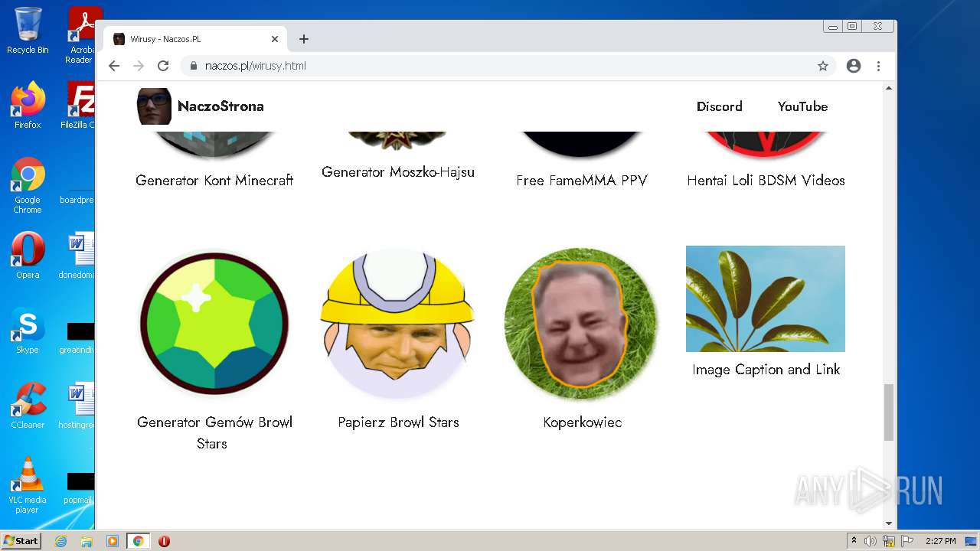Open Acrobat Reader desktop shortcut

(81, 35)
